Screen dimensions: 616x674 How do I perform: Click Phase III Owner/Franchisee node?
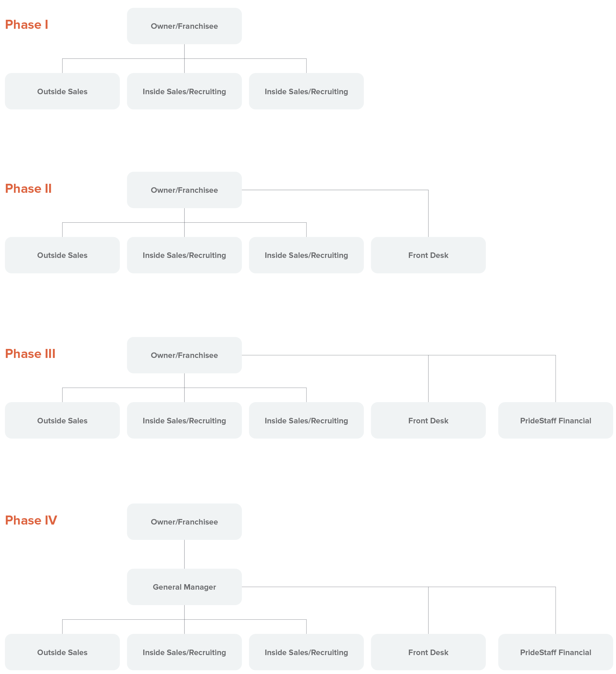tap(184, 355)
